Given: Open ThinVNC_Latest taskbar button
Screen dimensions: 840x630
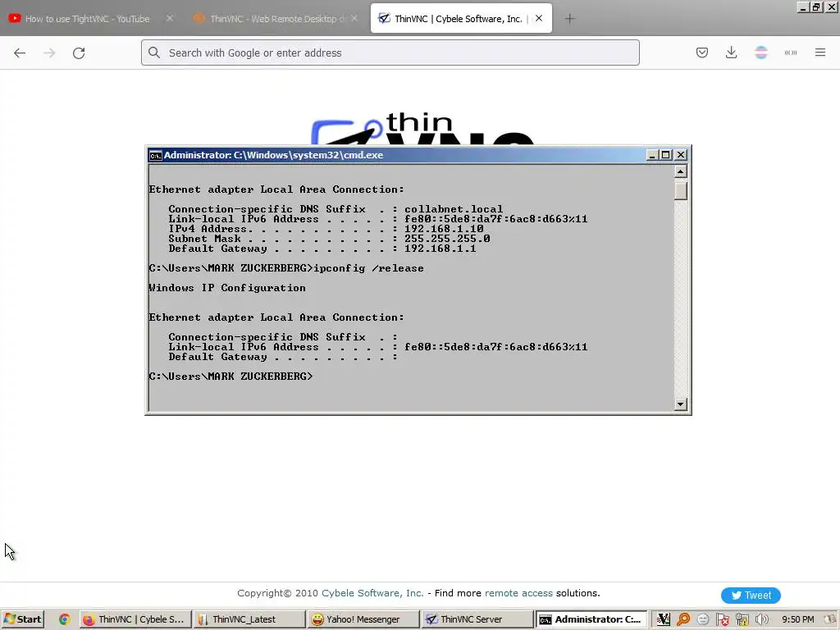Looking at the screenshot, I should pyautogui.click(x=249, y=619).
